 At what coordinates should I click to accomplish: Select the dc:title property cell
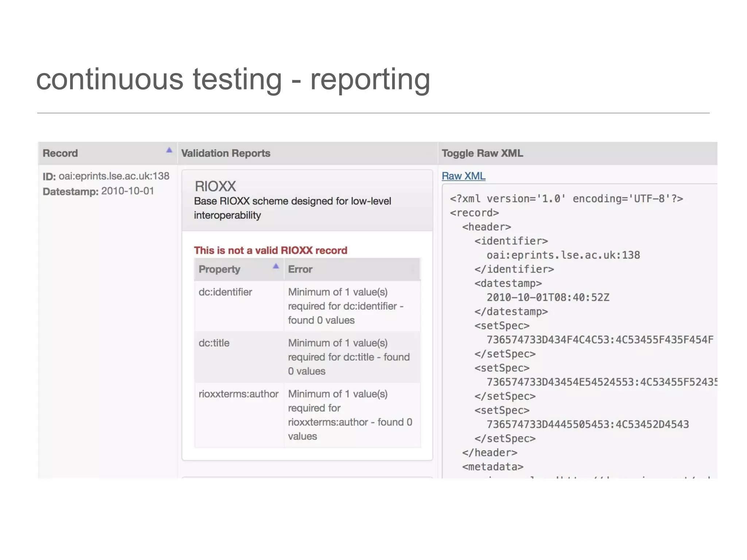pos(239,357)
